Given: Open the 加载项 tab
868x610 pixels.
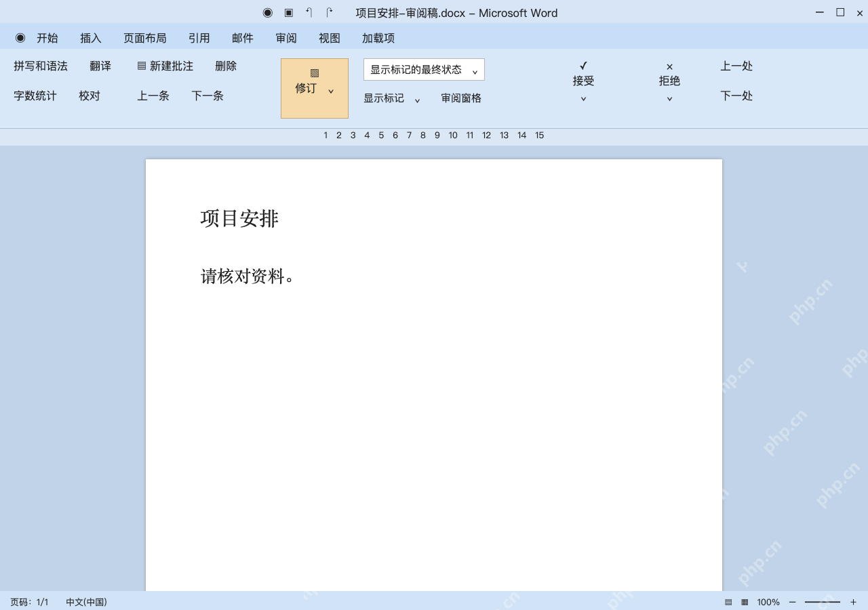Looking at the screenshot, I should pyautogui.click(x=378, y=38).
